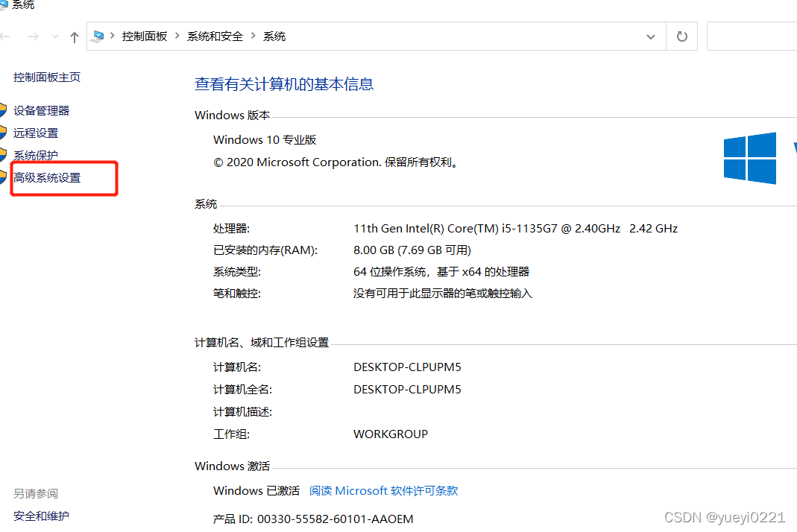This screenshot has height=532, width=797.
Task: Click the 已安装的内存(RAM) label
Action: tap(265, 250)
